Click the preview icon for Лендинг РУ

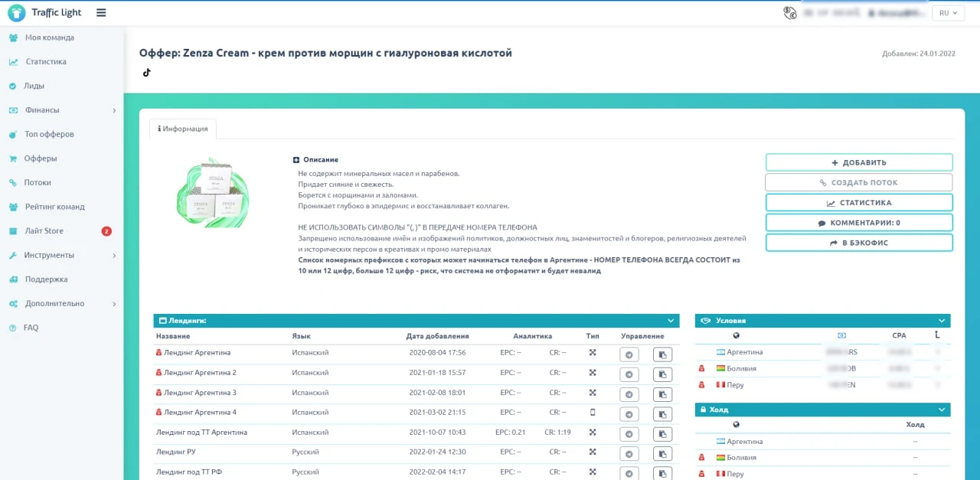pos(629,454)
